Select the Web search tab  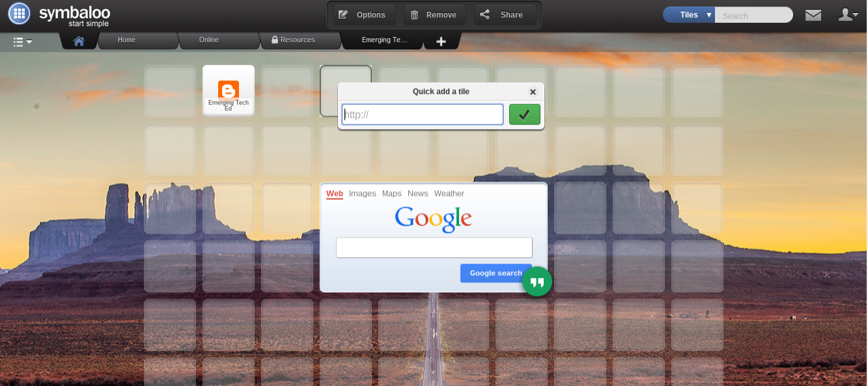pyautogui.click(x=335, y=194)
